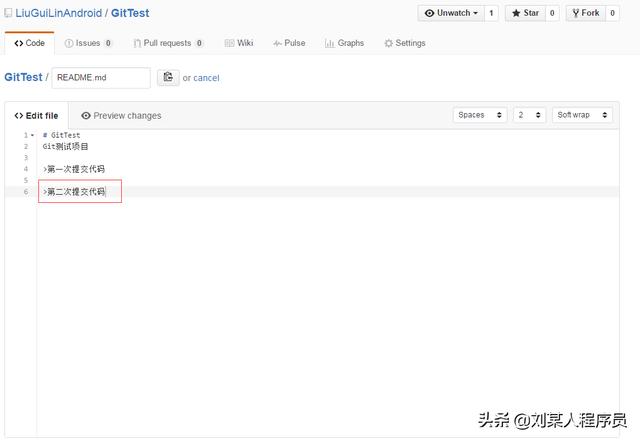Select the Edit file tab
Viewport: 640px width, 441px height.
[36, 116]
